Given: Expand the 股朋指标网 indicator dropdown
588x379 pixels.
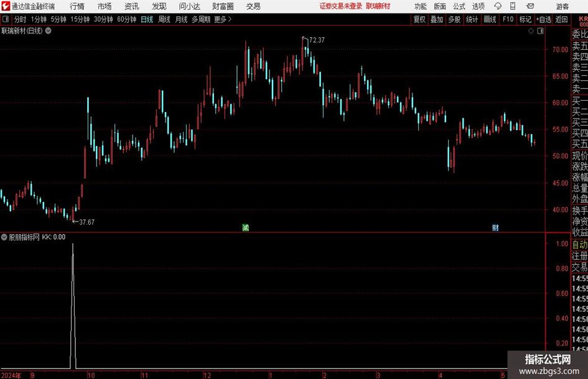Looking at the screenshot, I should [4, 236].
